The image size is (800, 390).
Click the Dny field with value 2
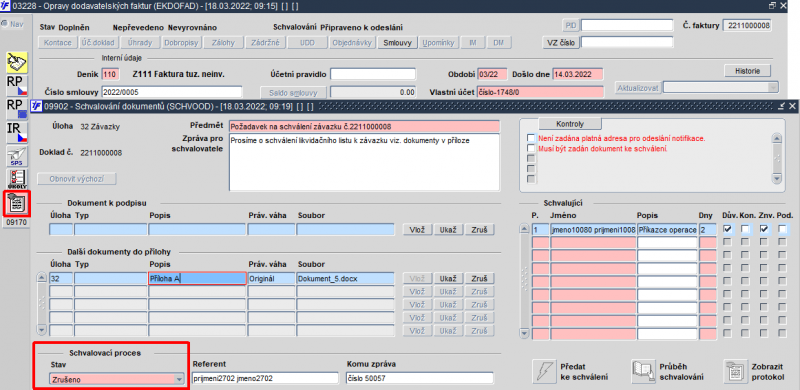point(708,230)
